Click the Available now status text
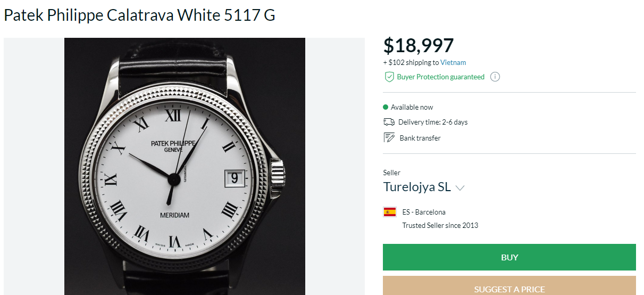The height and width of the screenshot is (295, 644). pos(412,107)
